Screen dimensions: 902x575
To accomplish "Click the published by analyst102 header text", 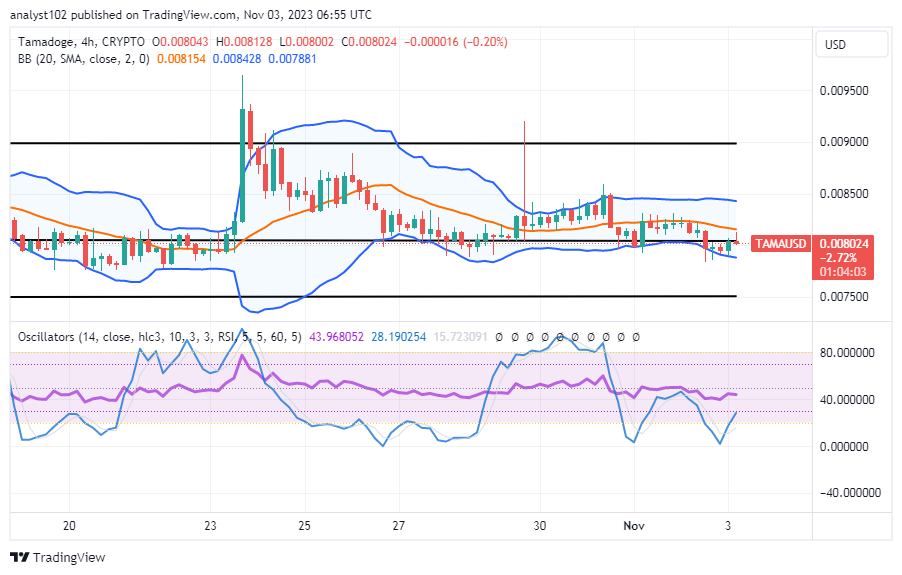I will 191,15.
